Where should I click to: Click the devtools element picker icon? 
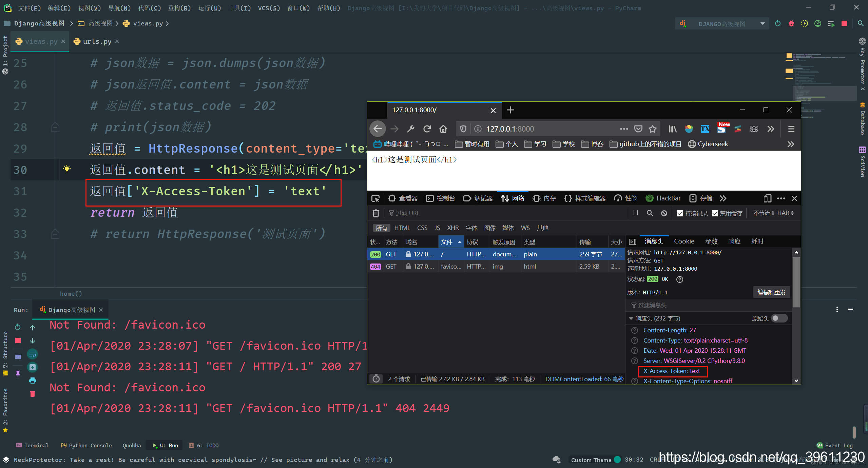point(375,198)
